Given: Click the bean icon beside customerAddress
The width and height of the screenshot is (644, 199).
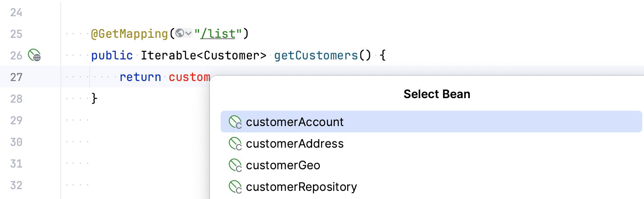Looking at the screenshot, I should [x=236, y=144].
